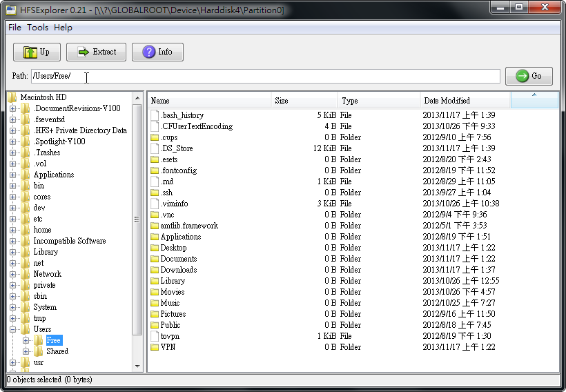This screenshot has width=566, height=392.
Task: Click the Go button
Action: tap(529, 76)
